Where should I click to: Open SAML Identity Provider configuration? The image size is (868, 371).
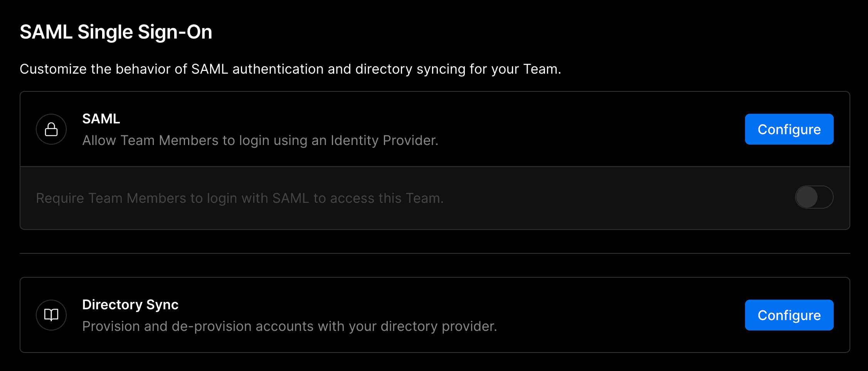pyautogui.click(x=789, y=129)
